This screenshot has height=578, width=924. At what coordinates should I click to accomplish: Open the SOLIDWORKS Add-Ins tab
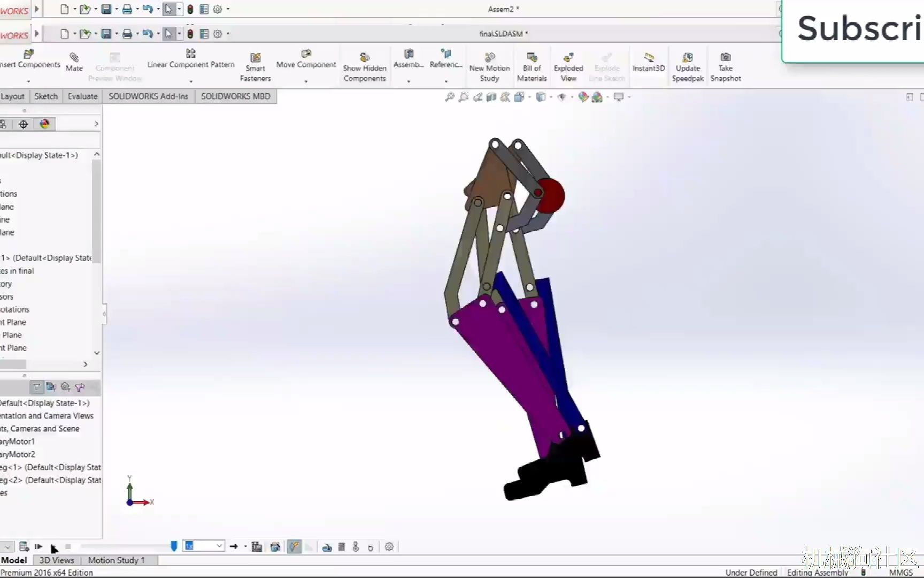(x=148, y=96)
